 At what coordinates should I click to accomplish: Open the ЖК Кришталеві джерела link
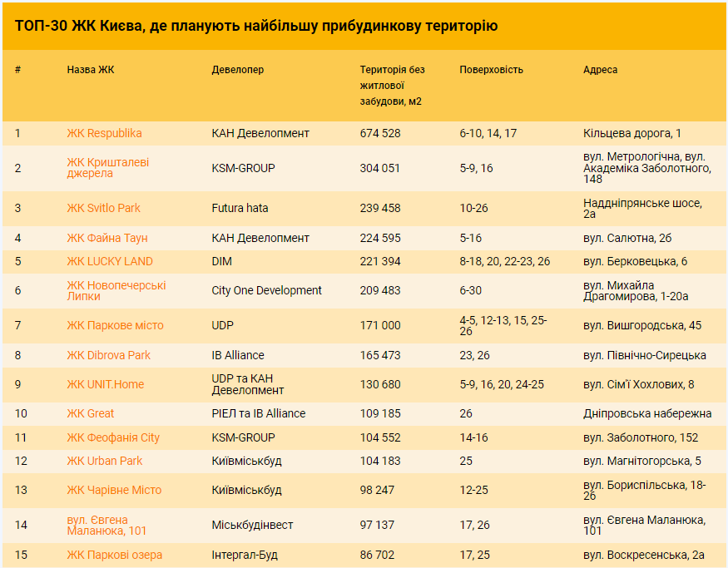[107, 168]
